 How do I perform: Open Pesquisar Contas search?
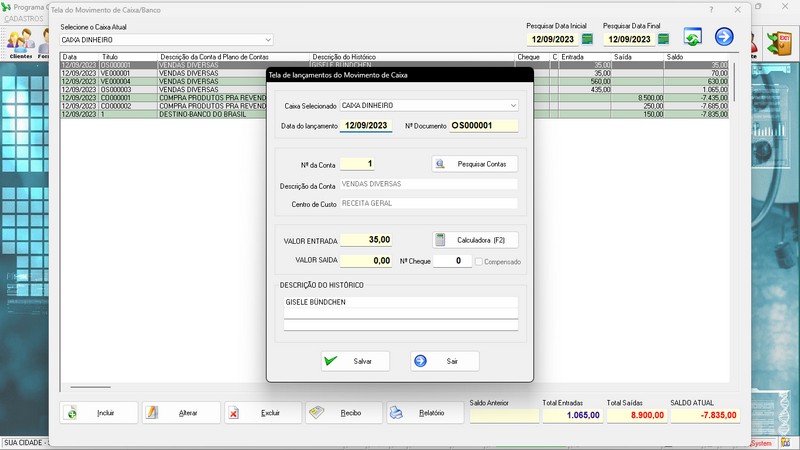click(474, 164)
